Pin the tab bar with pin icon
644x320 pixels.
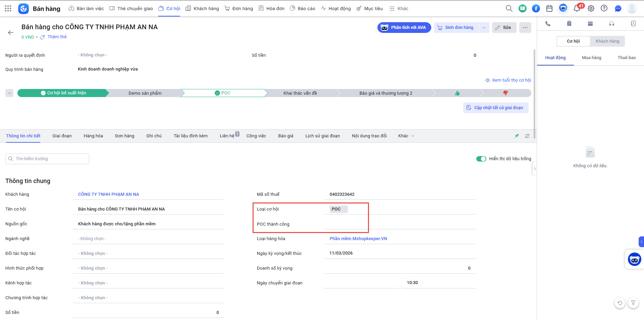pyautogui.click(x=517, y=136)
